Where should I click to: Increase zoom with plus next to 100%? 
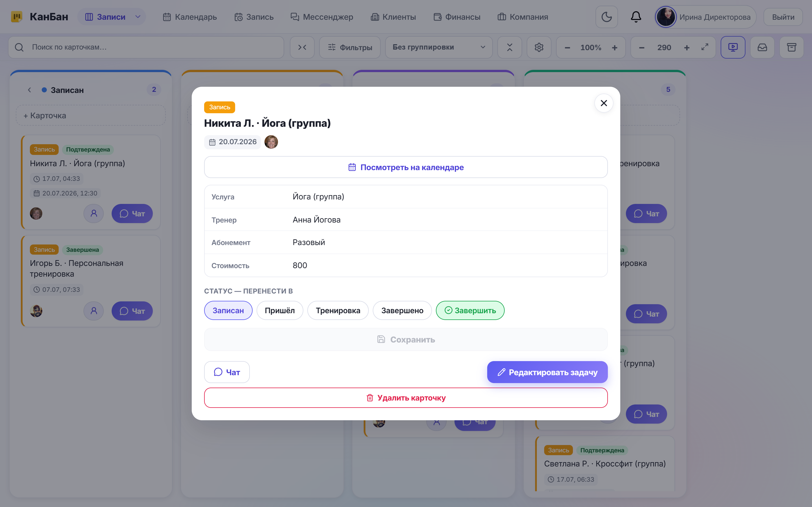tap(614, 48)
